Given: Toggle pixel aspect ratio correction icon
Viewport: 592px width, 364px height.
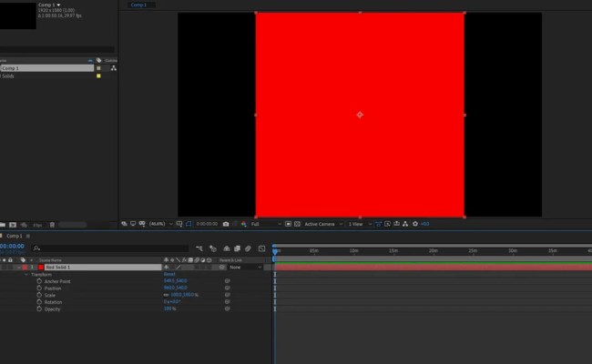Looking at the screenshot, I should click(378, 224).
